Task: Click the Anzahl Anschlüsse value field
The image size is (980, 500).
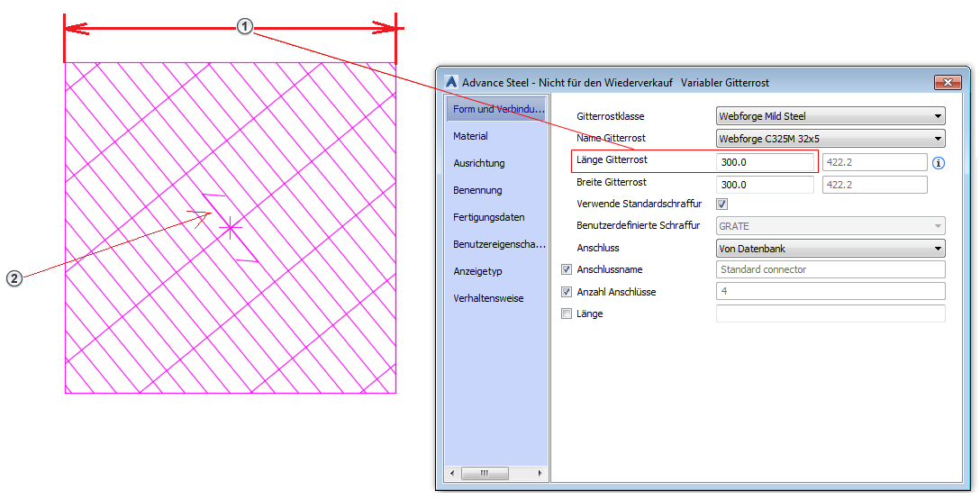Action: (x=830, y=291)
